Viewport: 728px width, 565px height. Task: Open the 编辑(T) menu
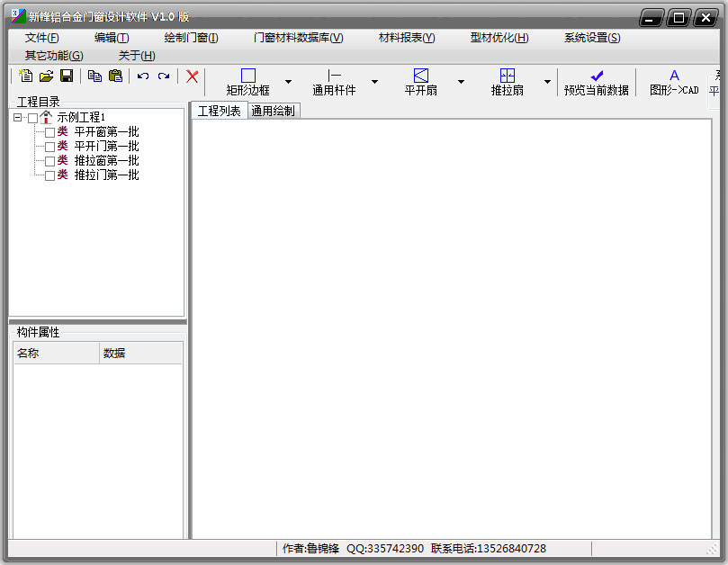[x=112, y=38]
